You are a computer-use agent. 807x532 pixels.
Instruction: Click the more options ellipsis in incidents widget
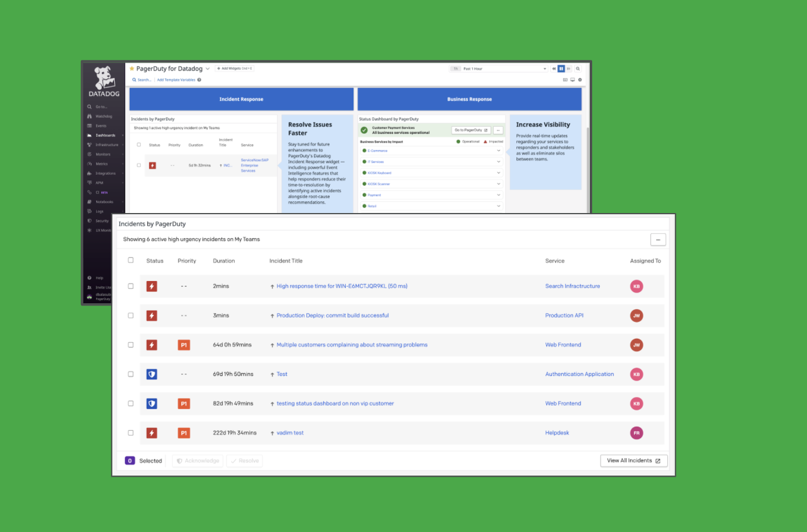[x=658, y=240]
